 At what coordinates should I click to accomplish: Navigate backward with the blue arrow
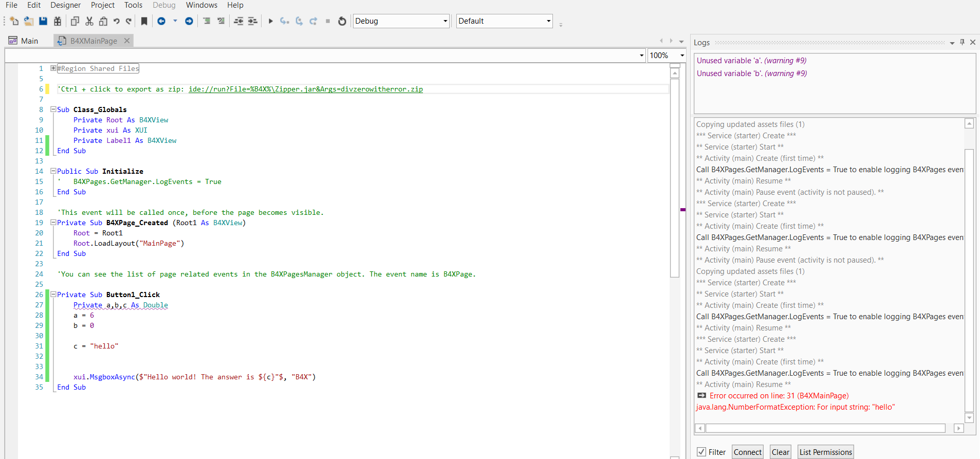tap(161, 21)
